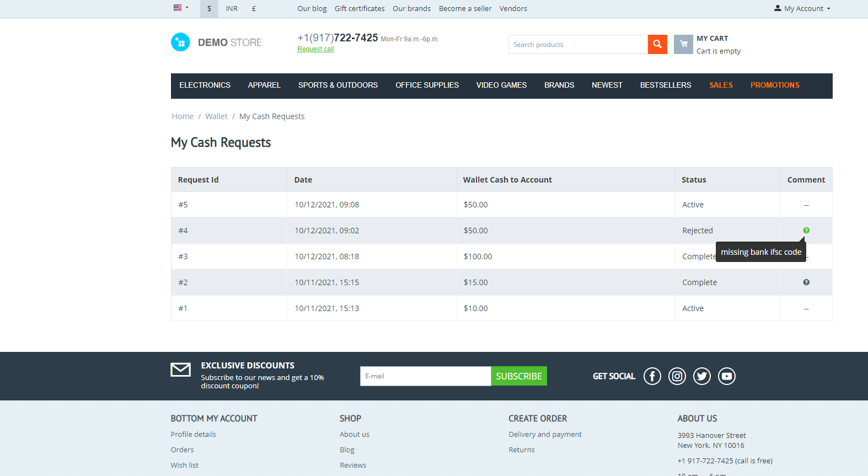The image size is (868, 476).
Task: Open the Electronics category menu
Action: coord(205,85)
